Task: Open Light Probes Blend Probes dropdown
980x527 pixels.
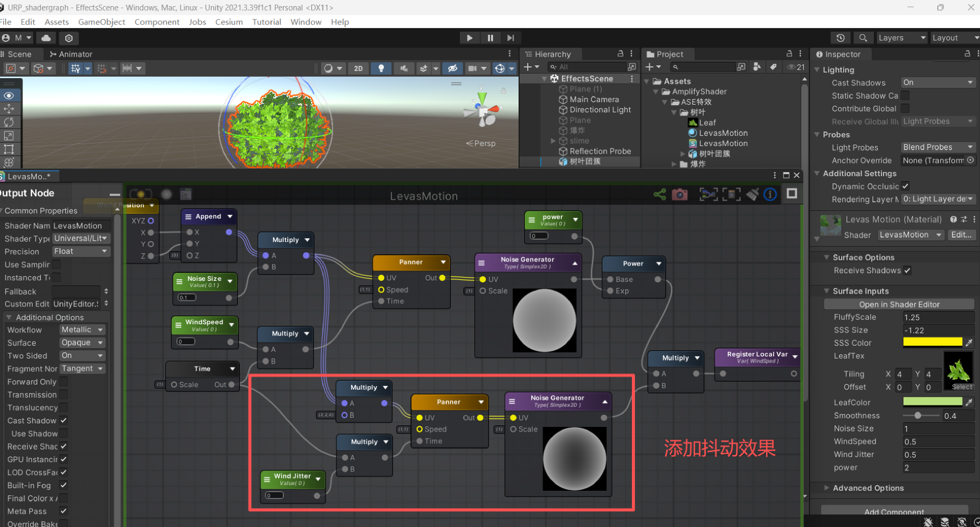Action: click(938, 147)
